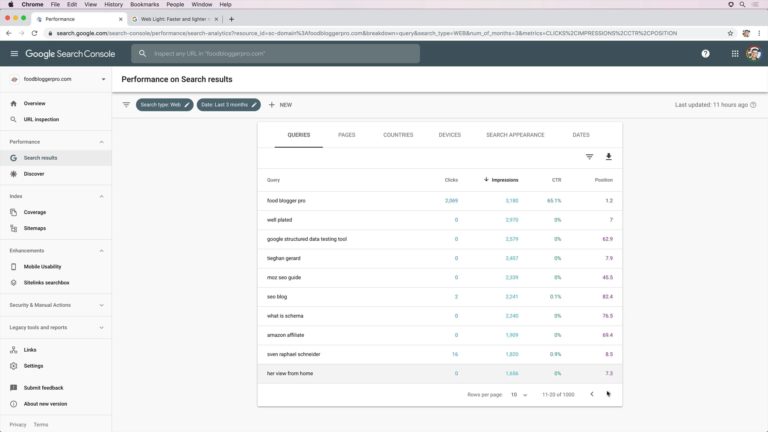The width and height of the screenshot is (768, 432).
Task: Click the filter icon beside Search type chip
Action: 126,105
